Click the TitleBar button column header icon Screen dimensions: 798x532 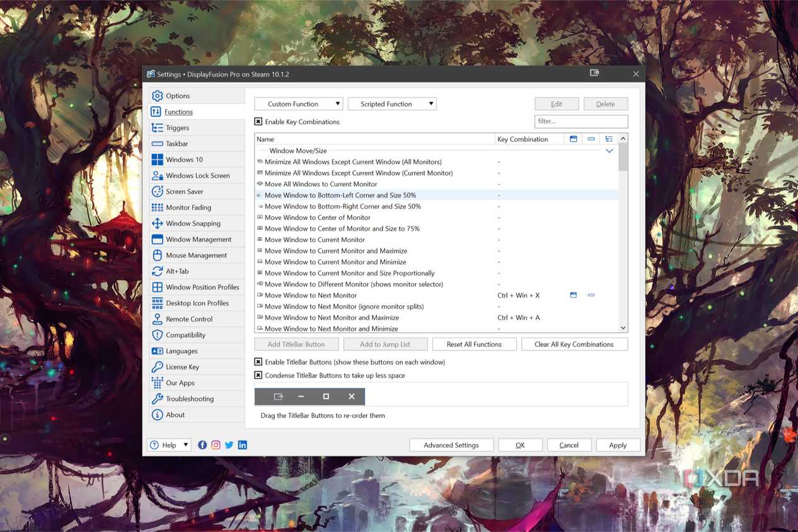(x=574, y=139)
